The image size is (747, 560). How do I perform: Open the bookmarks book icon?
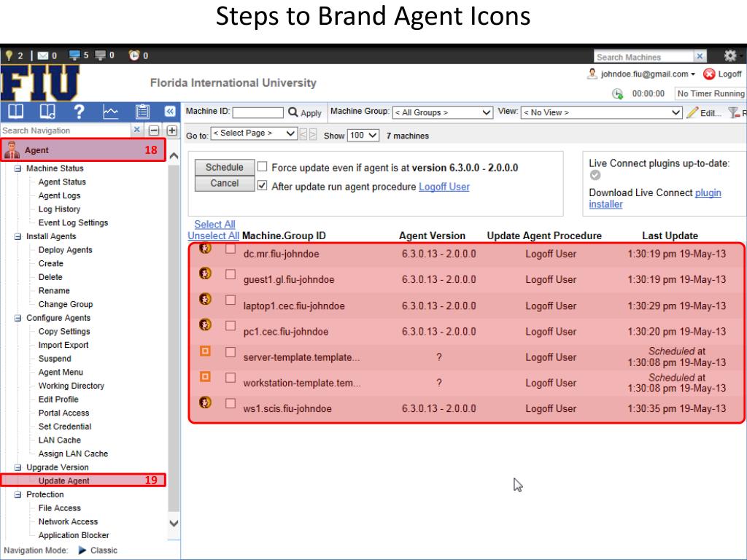coord(16,112)
